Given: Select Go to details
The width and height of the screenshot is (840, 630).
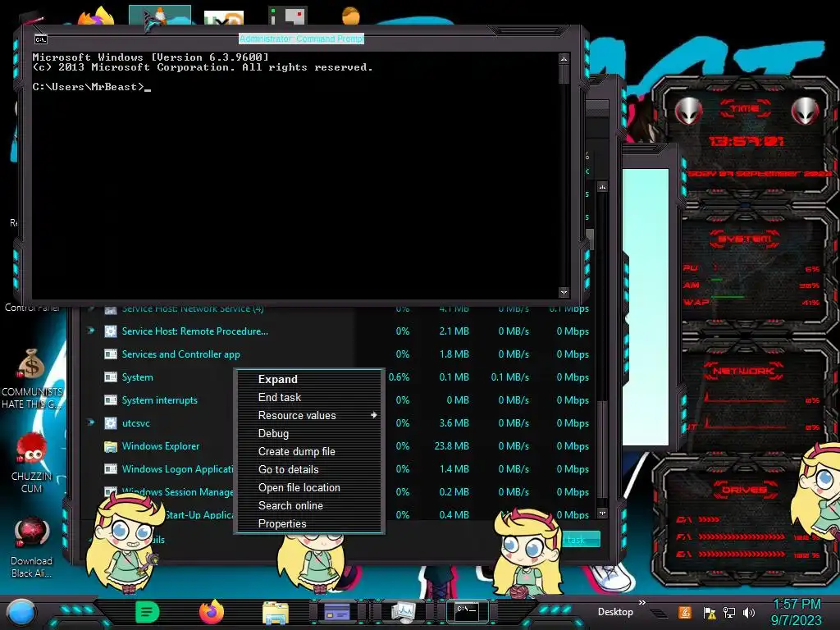Looking at the screenshot, I should (x=288, y=470).
